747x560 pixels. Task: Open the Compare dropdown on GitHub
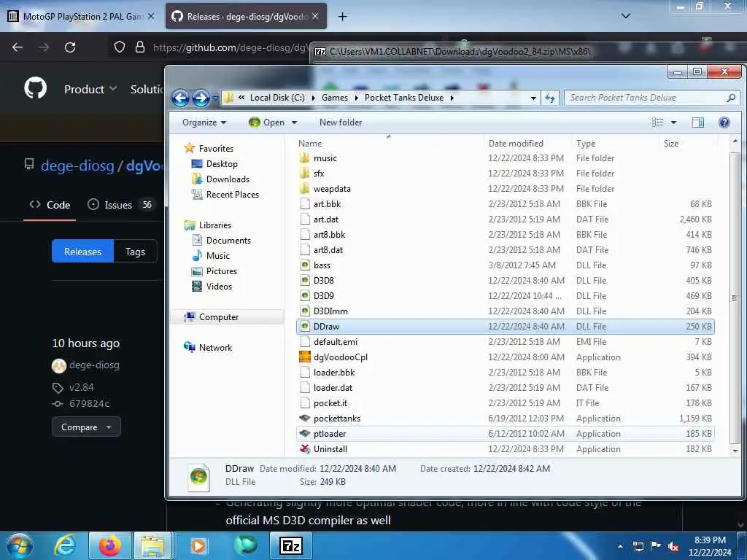86,427
